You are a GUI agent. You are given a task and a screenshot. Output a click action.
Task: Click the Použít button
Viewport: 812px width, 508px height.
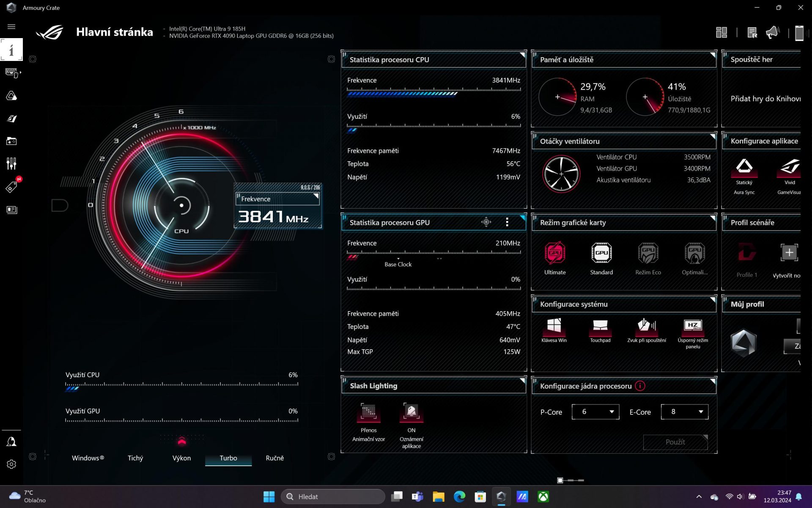(x=675, y=442)
